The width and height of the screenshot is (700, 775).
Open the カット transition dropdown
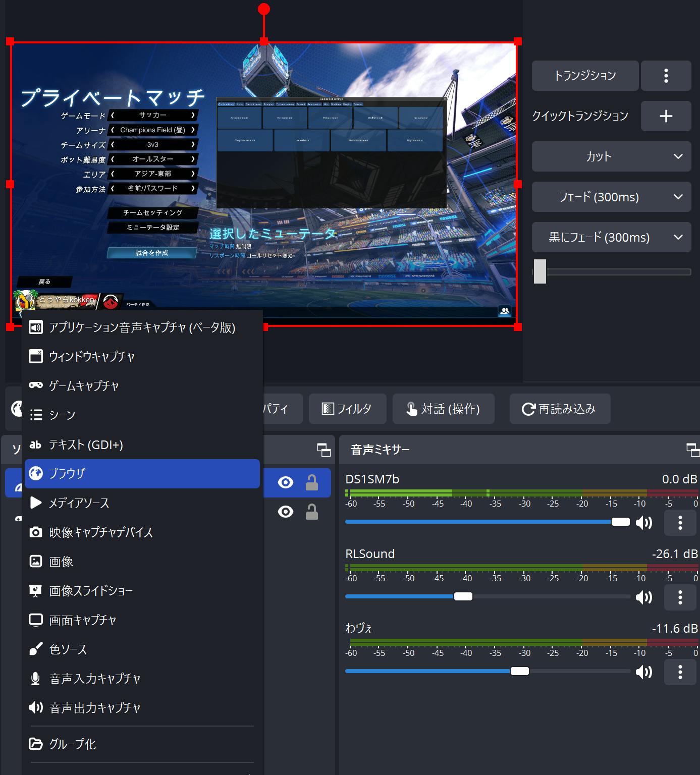(x=611, y=156)
